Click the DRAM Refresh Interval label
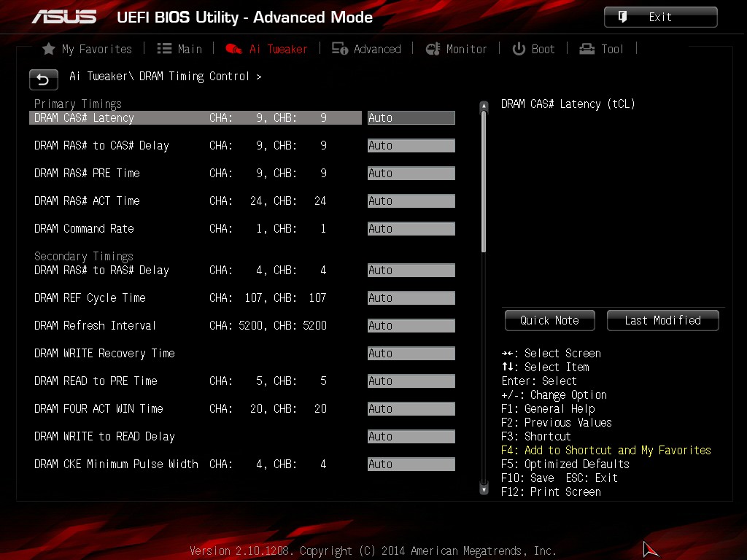 click(x=95, y=326)
